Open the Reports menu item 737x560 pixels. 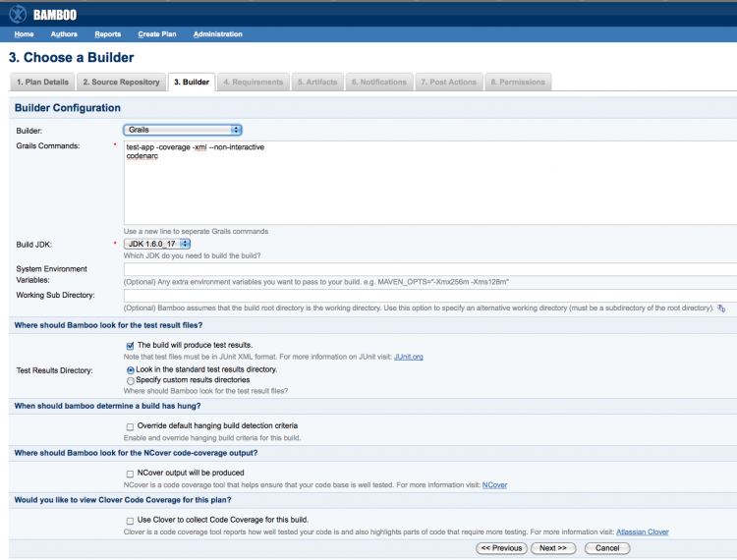tap(108, 33)
